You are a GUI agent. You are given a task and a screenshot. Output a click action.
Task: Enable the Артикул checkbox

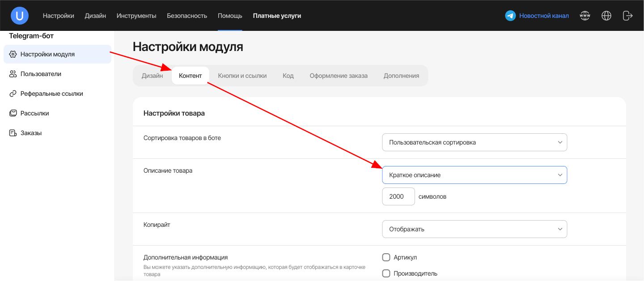(x=386, y=257)
